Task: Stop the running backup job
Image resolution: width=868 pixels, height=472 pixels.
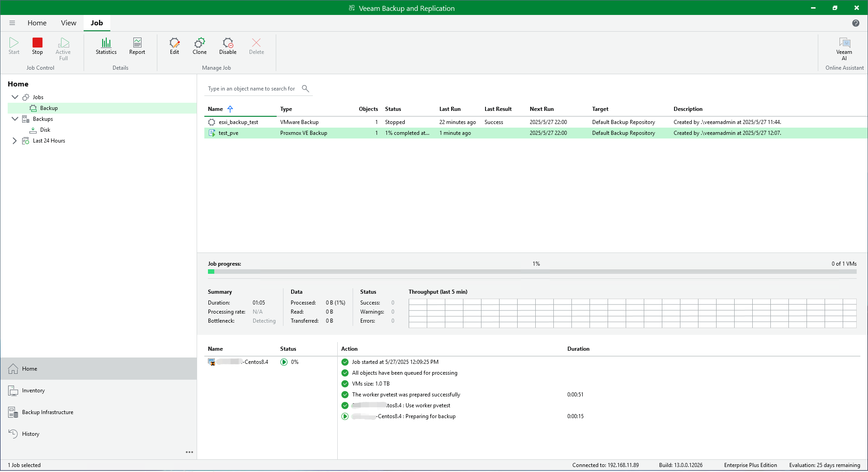Action: (x=38, y=46)
